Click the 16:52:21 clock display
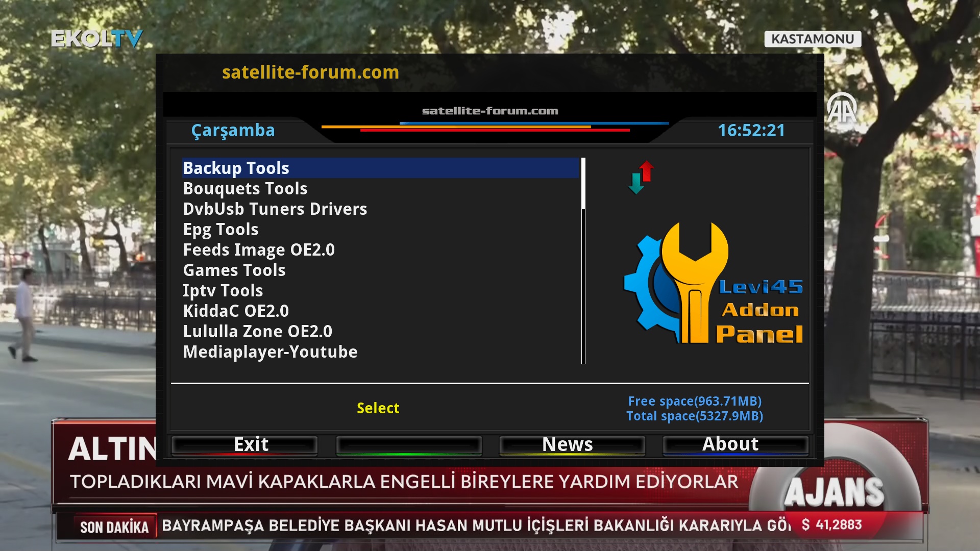This screenshot has width=980, height=551. pos(751,131)
